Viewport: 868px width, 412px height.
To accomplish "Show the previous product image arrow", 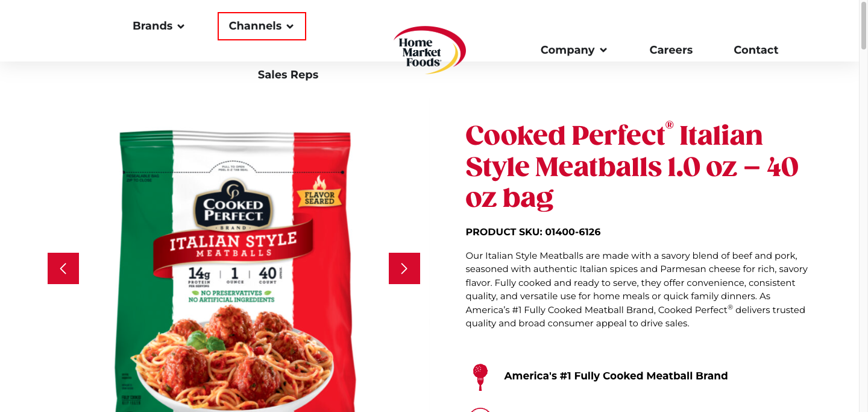I will tap(63, 268).
